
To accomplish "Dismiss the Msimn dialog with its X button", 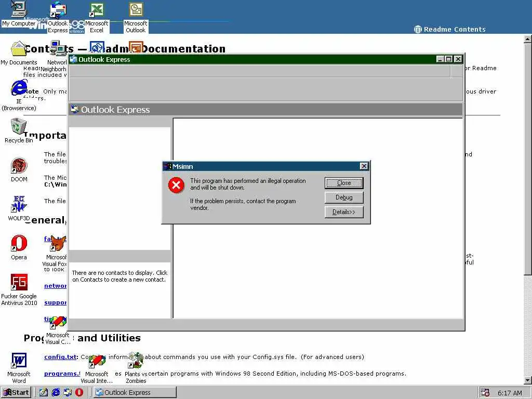I will (364, 166).
